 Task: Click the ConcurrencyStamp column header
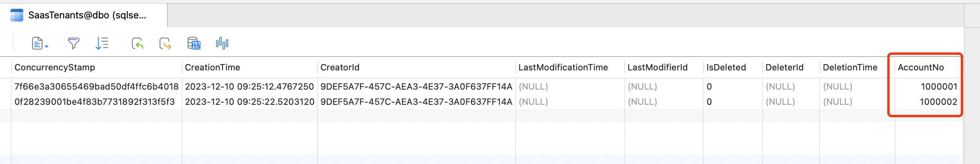55,68
